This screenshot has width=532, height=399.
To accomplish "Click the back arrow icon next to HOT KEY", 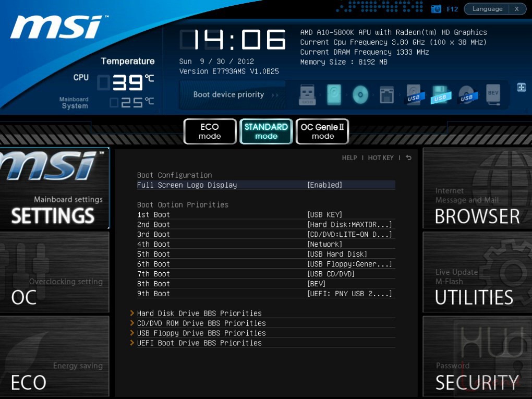I will tap(408, 158).
